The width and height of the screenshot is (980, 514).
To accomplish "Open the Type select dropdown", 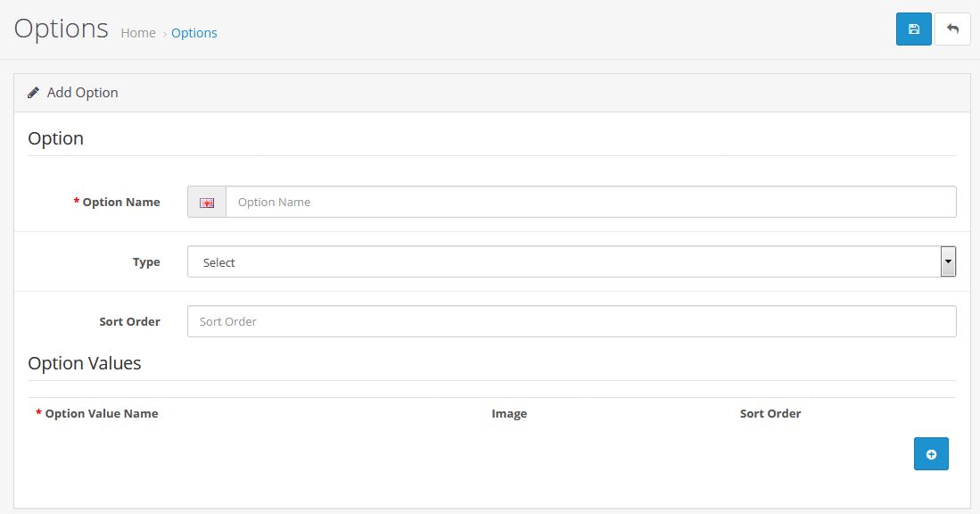I will point(572,262).
